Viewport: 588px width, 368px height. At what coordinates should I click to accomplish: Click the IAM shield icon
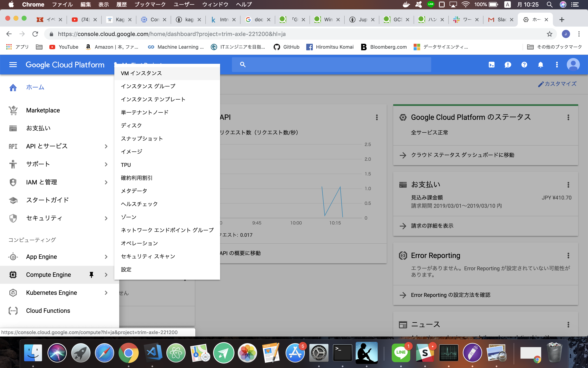click(x=13, y=182)
